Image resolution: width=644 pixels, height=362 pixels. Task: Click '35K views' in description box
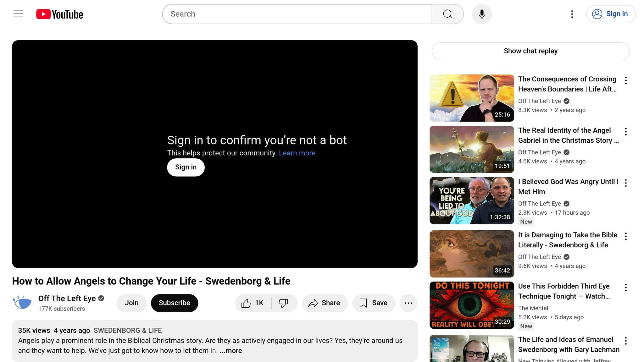pyautogui.click(x=34, y=331)
